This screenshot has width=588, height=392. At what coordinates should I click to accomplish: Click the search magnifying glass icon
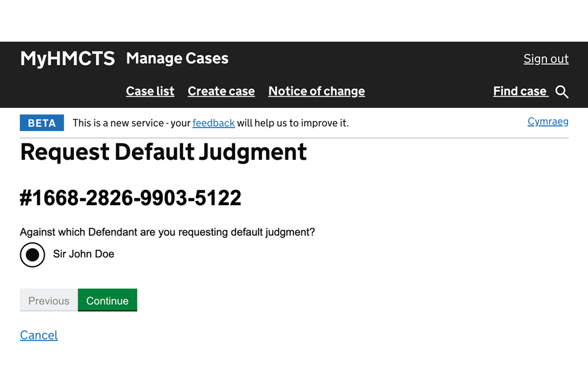[x=562, y=92]
